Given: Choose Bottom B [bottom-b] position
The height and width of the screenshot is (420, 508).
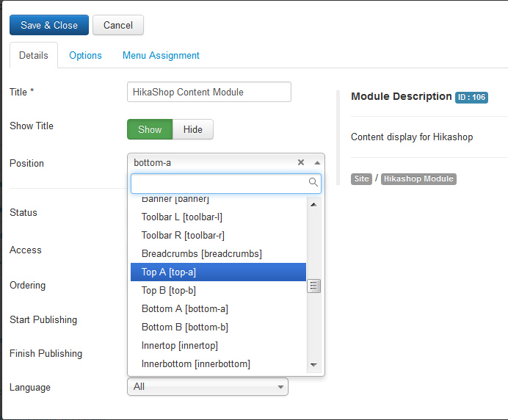Looking at the screenshot, I should pyautogui.click(x=218, y=327).
